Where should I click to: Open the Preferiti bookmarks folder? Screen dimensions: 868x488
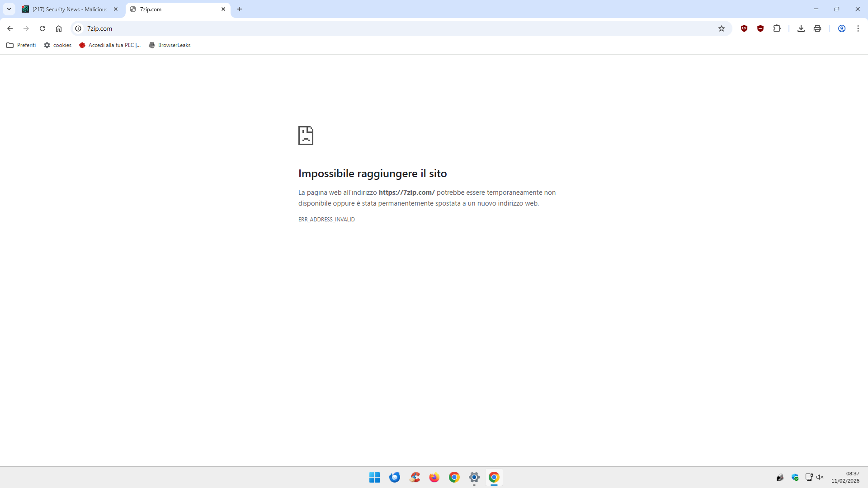(x=21, y=45)
